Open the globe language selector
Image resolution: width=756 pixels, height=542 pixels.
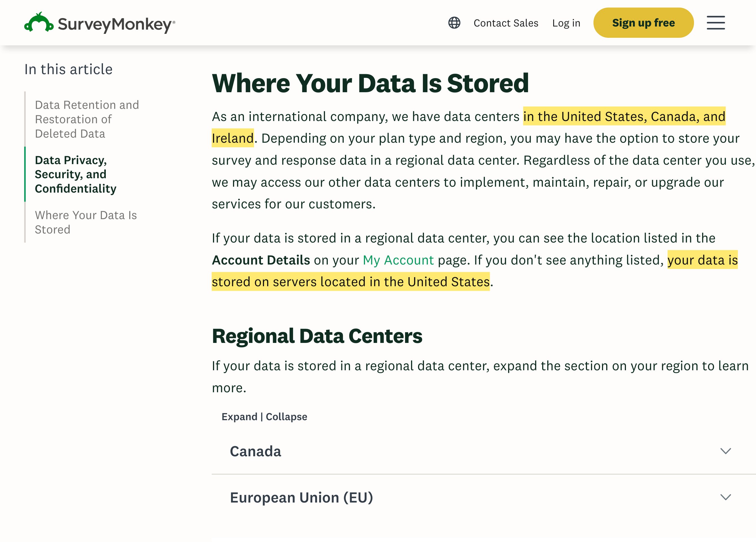click(454, 23)
